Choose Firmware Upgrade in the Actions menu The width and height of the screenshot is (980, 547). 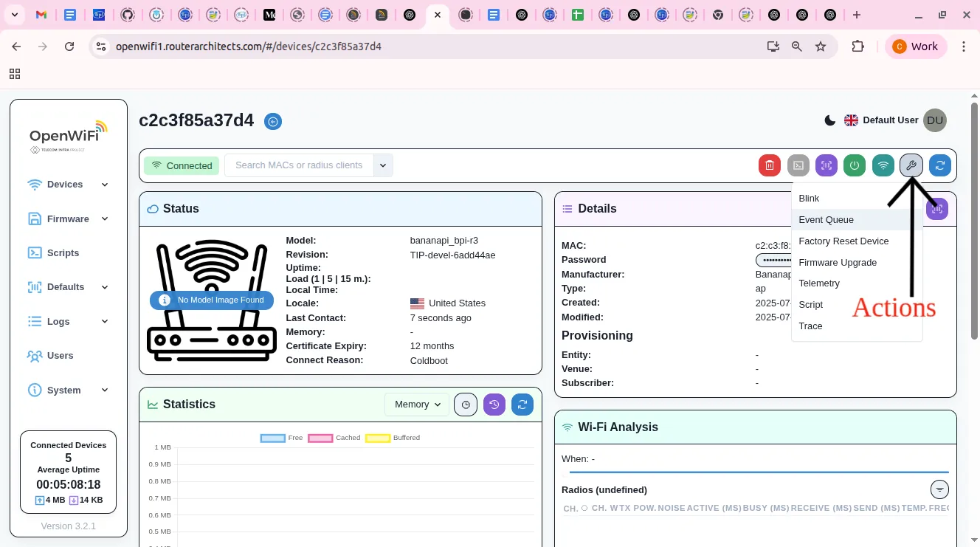tap(838, 263)
